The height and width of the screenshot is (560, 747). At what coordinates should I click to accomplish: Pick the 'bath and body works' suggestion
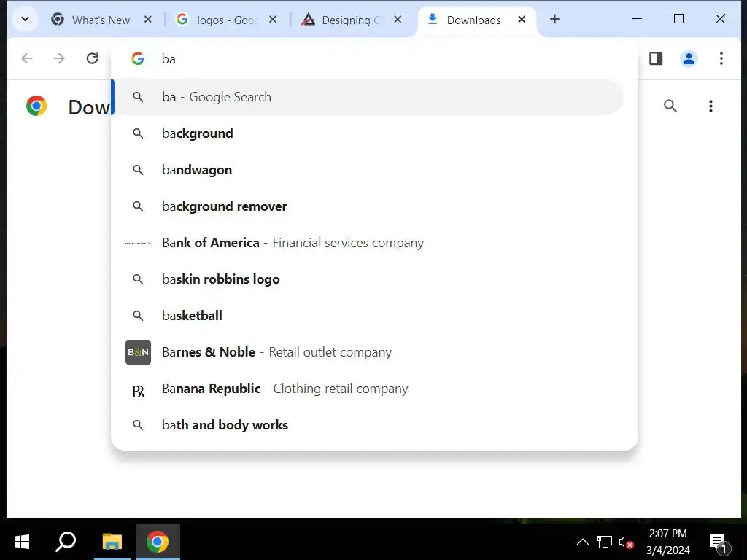pos(368,425)
